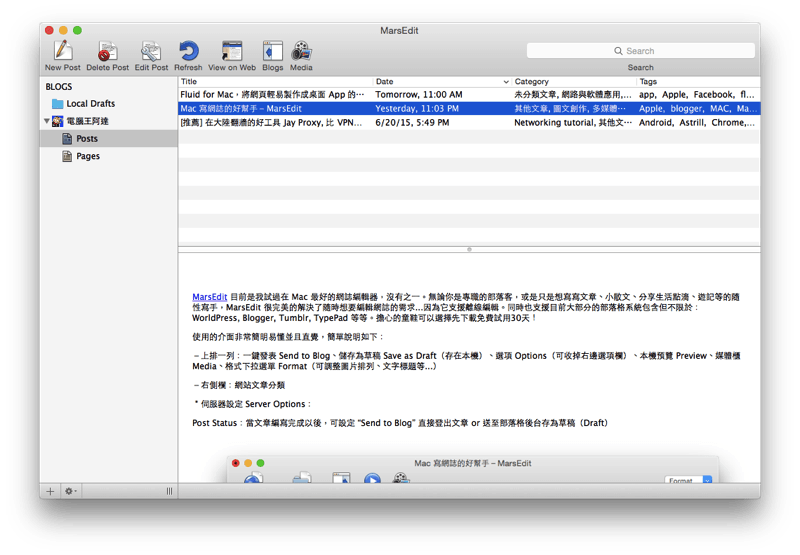Click date cell Tomorrow, 11:00 AM

pyautogui.click(x=419, y=94)
